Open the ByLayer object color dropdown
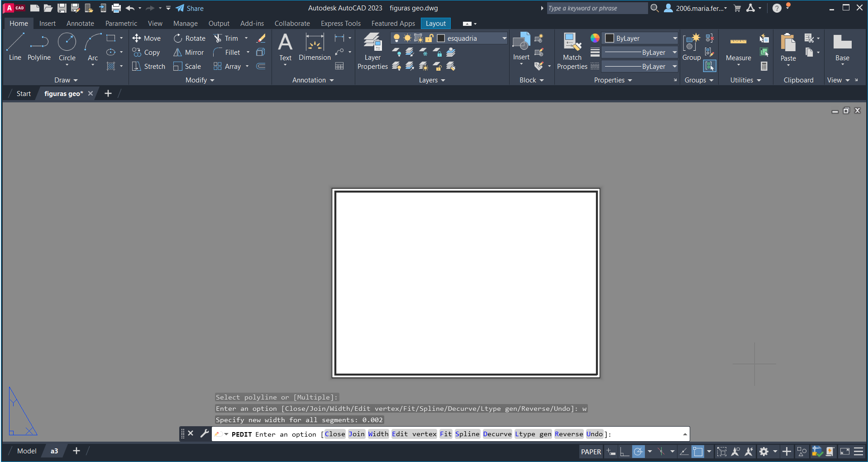 675,38
